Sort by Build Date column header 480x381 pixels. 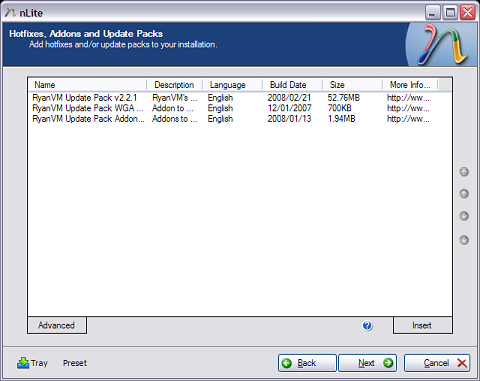coord(292,85)
